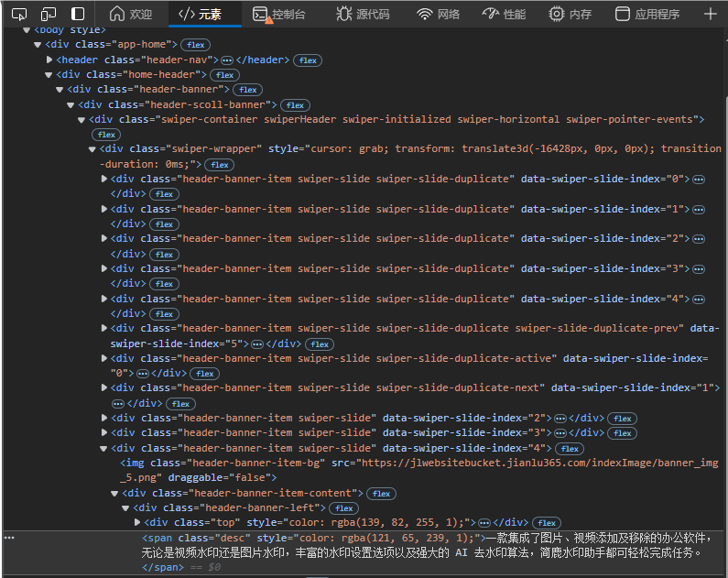Viewport: 728px width, 578px height.
Task: Toggle flex badge beside header-scoll-banner div
Action: coord(295,105)
